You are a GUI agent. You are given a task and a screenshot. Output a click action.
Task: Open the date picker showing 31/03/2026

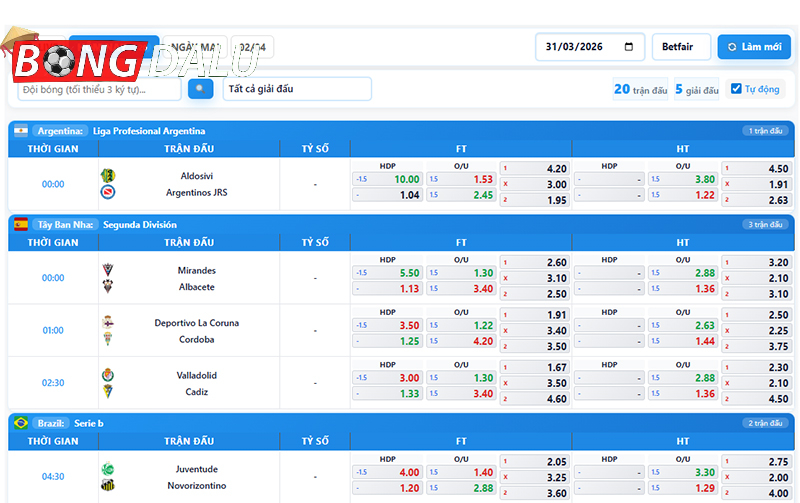click(x=590, y=47)
